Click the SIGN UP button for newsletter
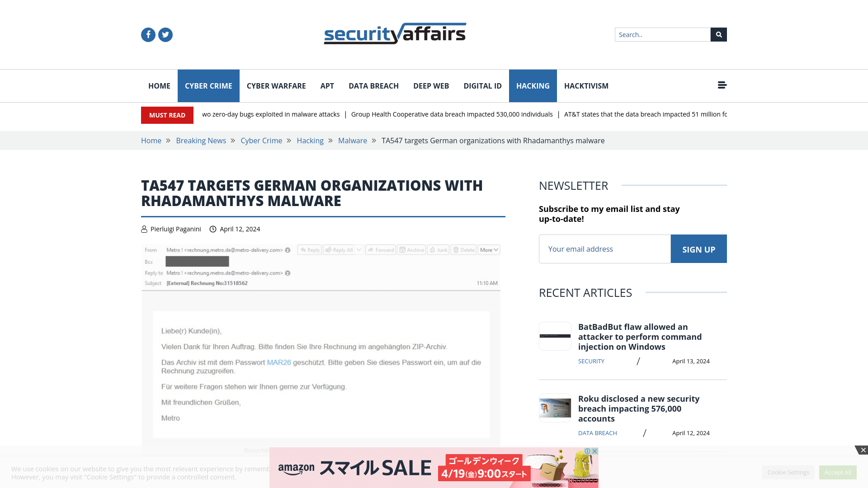 point(698,249)
